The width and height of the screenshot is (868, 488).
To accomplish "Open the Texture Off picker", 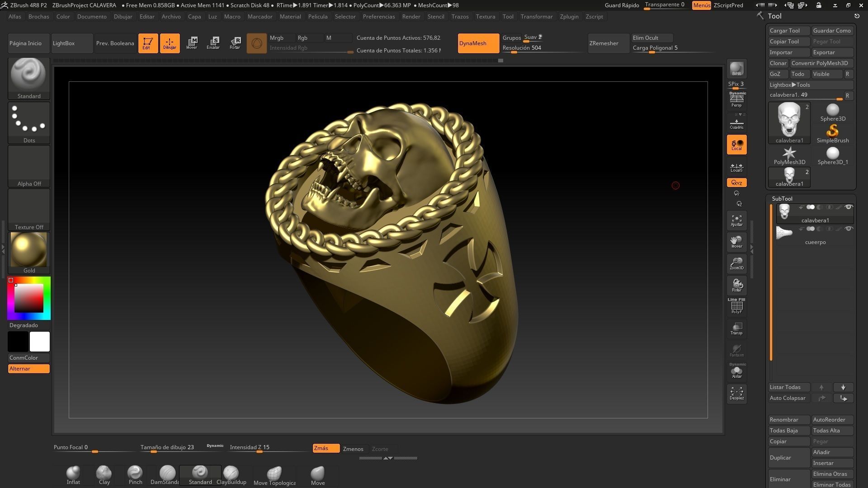I will [x=29, y=209].
